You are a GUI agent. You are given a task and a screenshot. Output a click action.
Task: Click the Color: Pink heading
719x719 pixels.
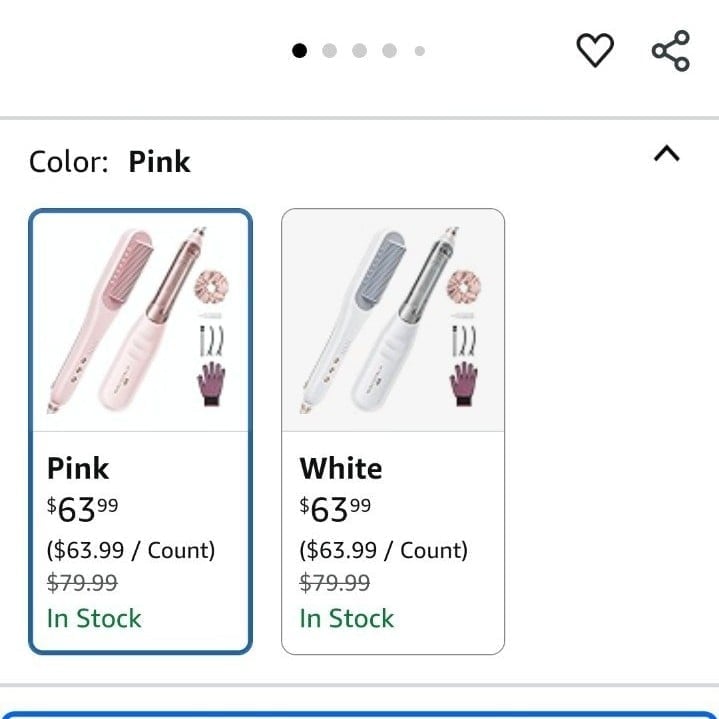(110, 161)
